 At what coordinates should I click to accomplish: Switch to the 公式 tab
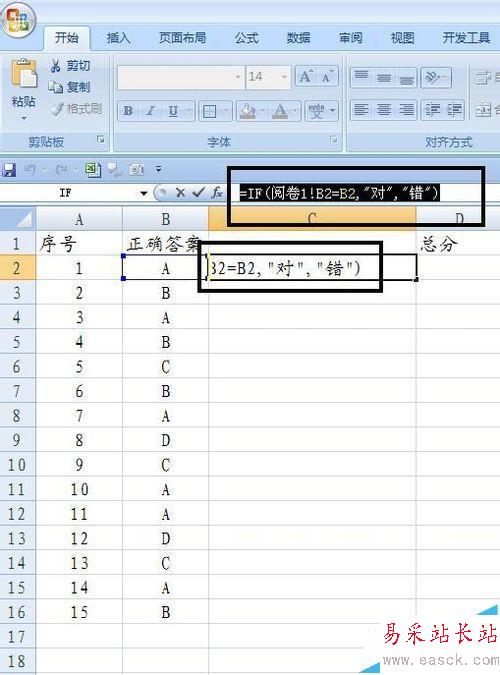pos(246,38)
